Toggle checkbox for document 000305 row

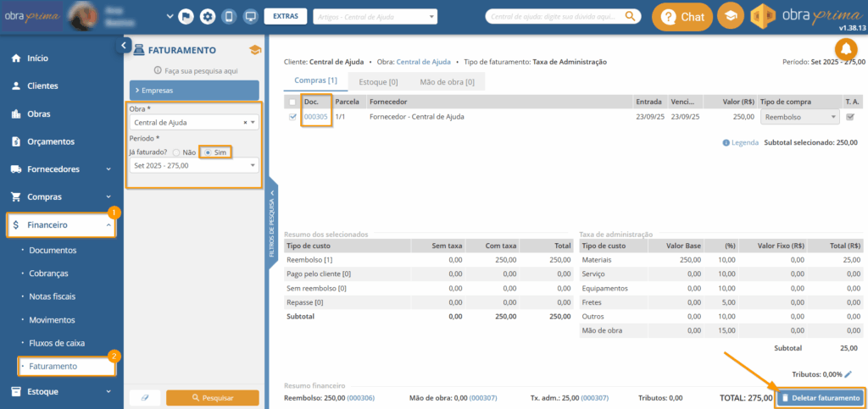[293, 117]
